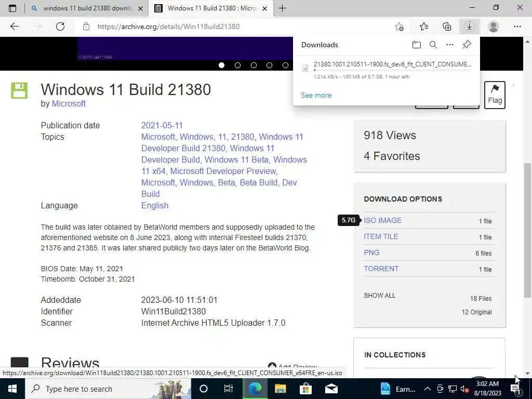Image resolution: width=532 pixels, height=399 pixels.
Task: Click See more in Downloads
Action: (x=316, y=96)
